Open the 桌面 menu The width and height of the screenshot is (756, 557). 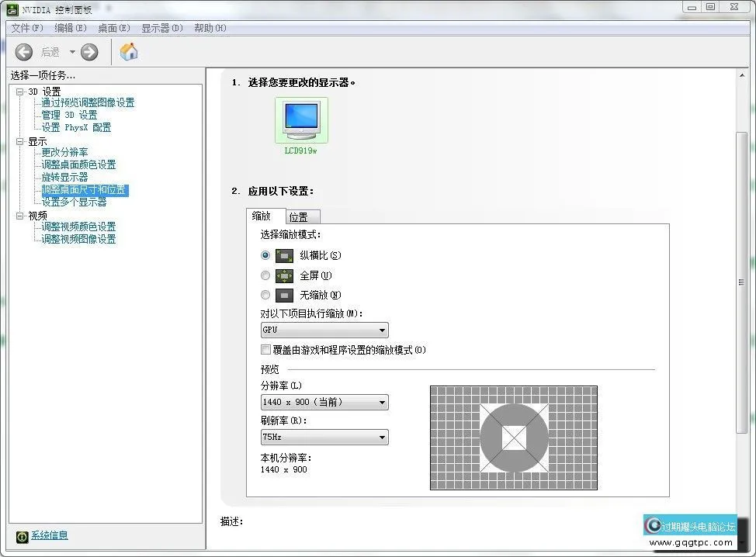coord(113,27)
